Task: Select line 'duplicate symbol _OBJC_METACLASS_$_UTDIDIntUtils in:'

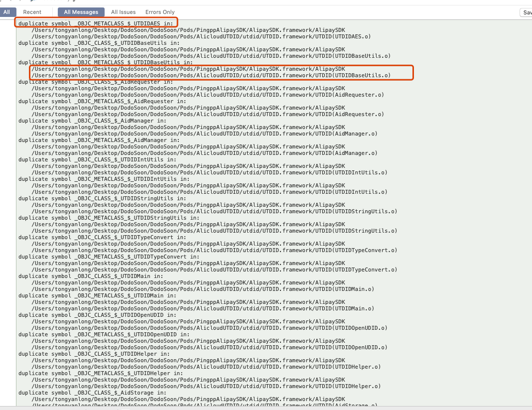Action: pyautogui.click(x=104, y=179)
